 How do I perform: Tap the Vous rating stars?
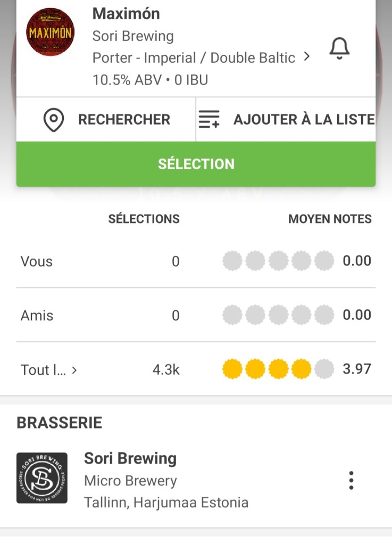278,261
